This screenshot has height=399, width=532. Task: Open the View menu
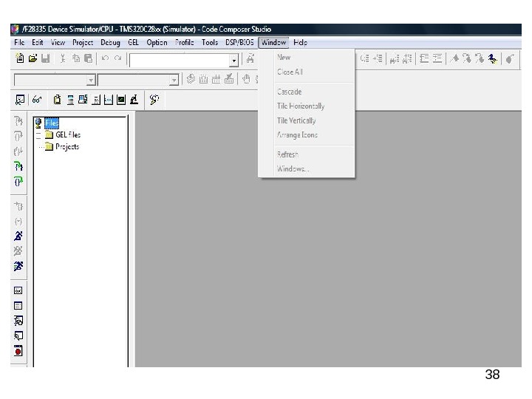(x=58, y=42)
